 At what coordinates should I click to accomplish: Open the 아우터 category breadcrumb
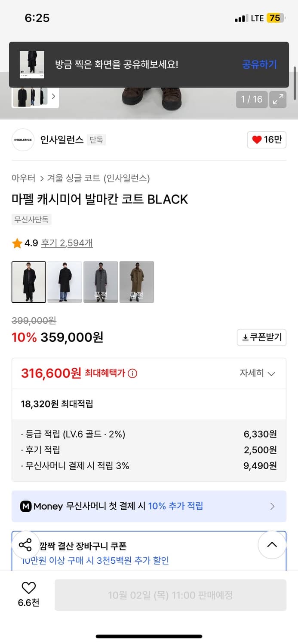(23, 178)
